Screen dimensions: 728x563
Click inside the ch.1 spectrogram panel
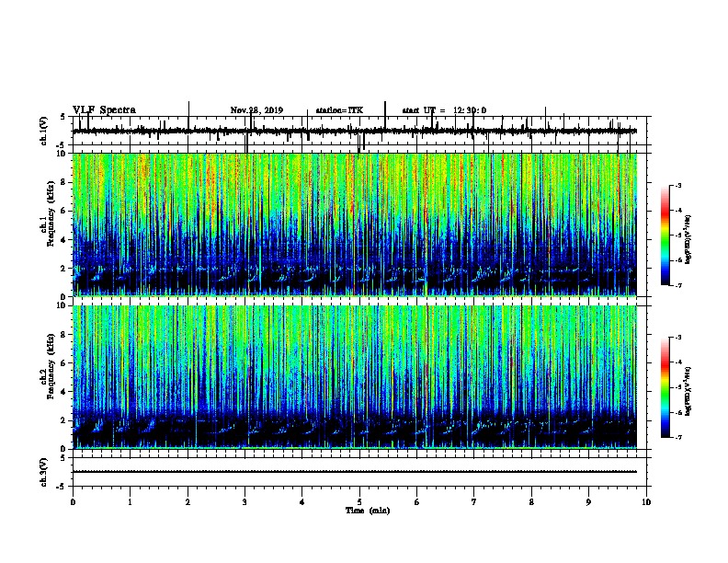tap(355, 224)
